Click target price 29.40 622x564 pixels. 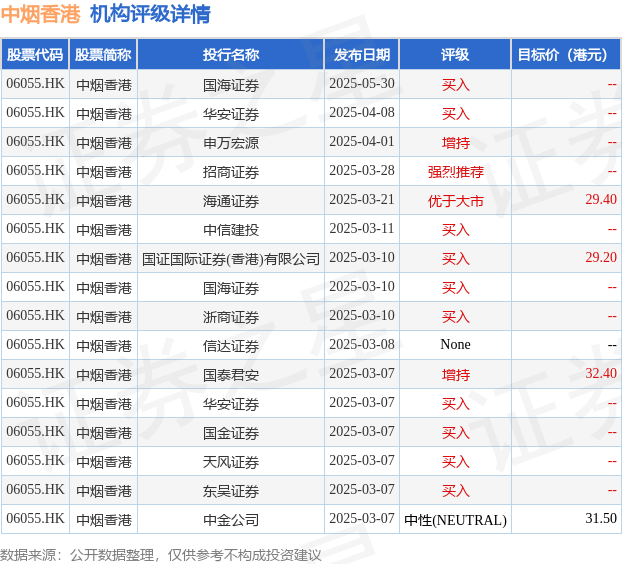[601, 200]
